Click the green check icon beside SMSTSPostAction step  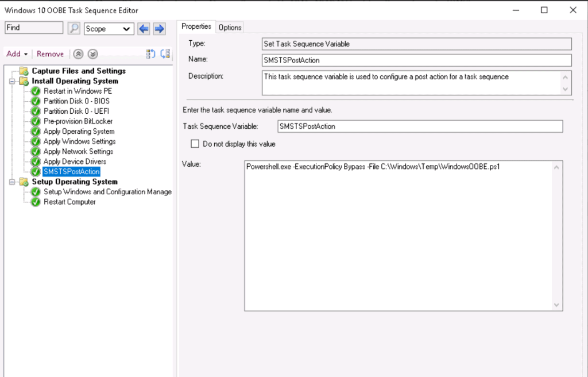pyautogui.click(x=36, y=172)
